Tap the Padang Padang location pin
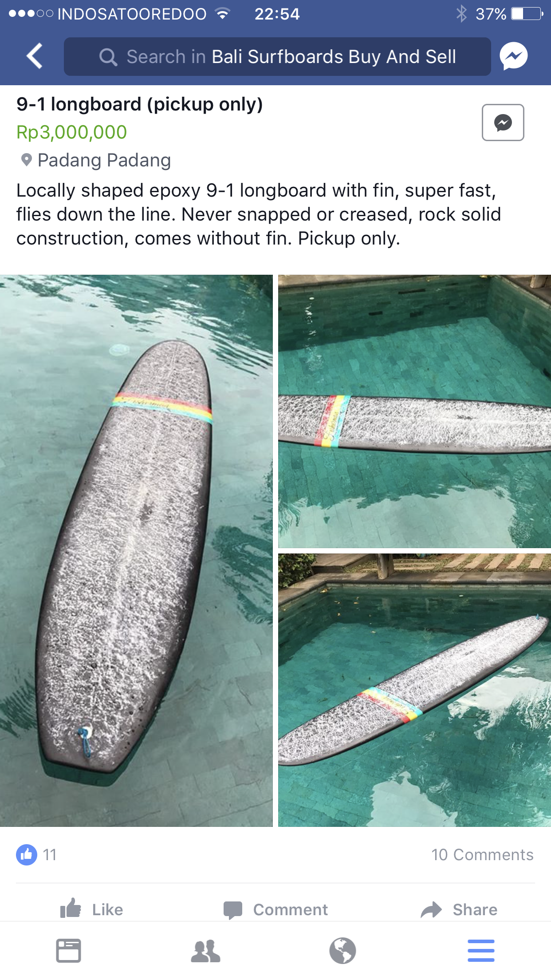The image size is (551, 980). 27,160
